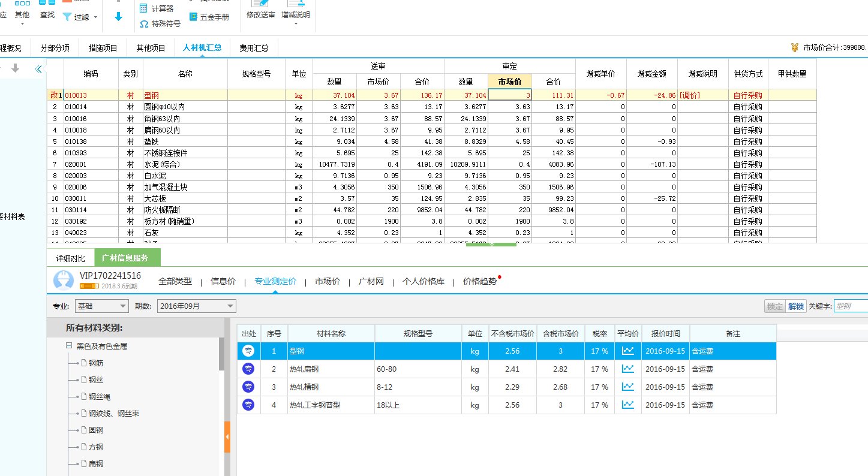Click the 锁定 lock button
This screenshot has width=868, height=476.
[775, 306]
